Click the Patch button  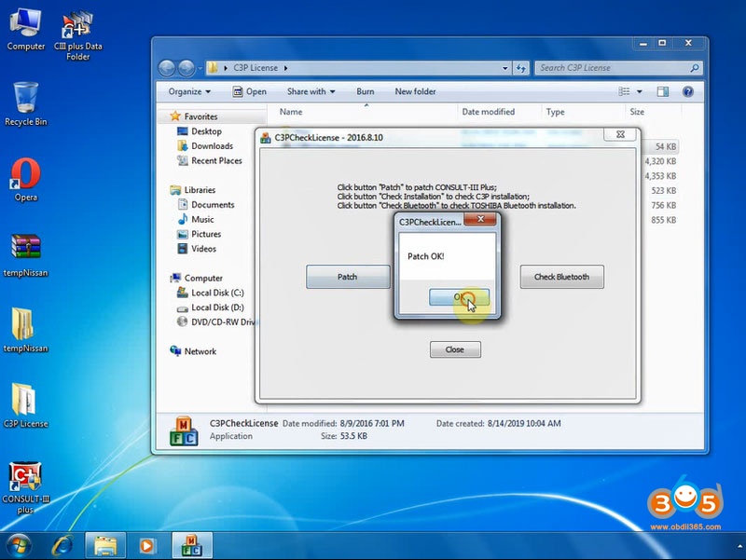[348, 277]
